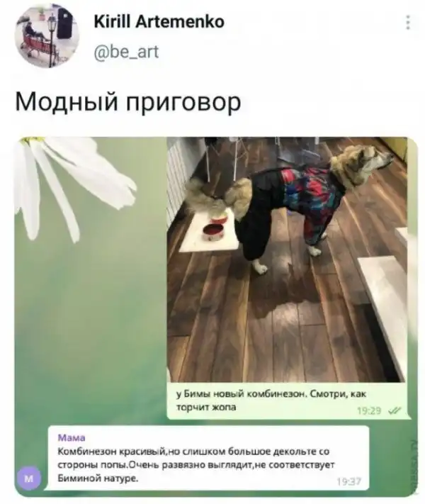Select the reply message starting with Комбинезон красивый

pyautogui.click(x=206, y=459)
